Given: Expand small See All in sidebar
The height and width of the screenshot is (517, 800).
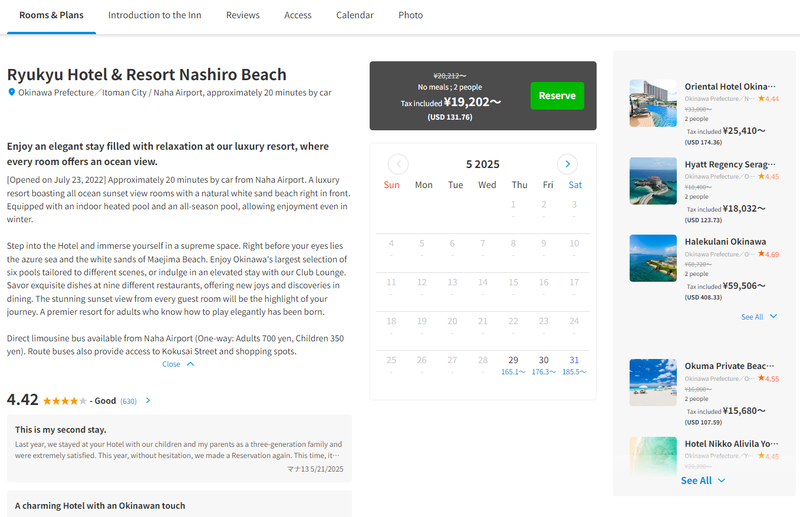Looking at the screenshot, I should tap(752, 317).
